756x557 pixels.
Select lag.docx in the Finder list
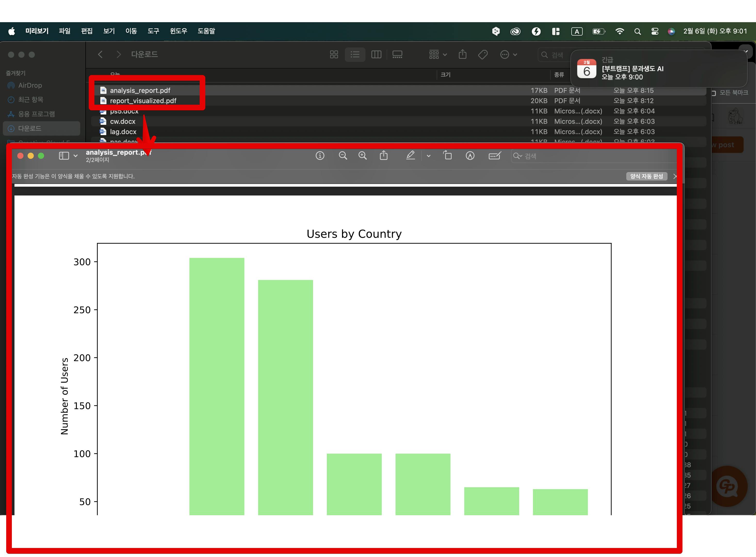(x=399, y=132)
